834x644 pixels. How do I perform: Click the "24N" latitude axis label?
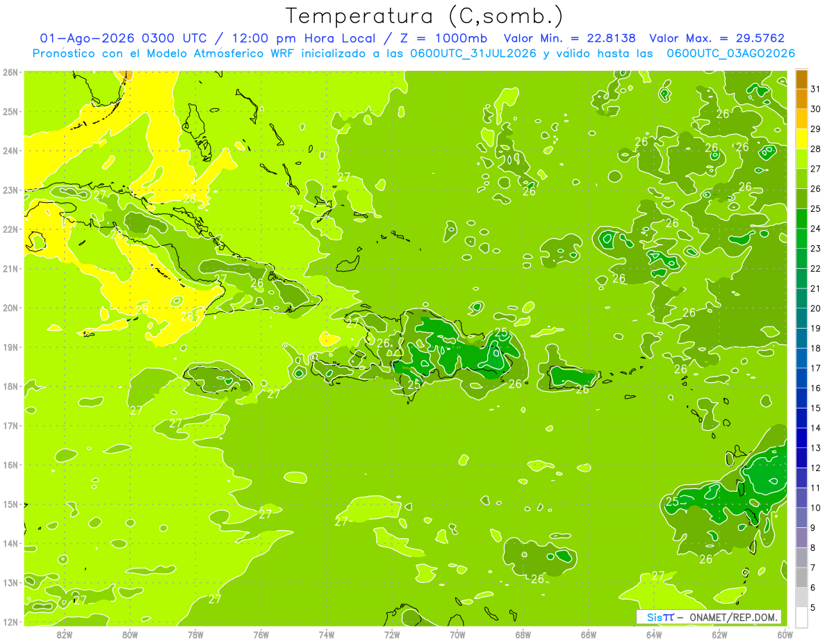pos(10,151)
